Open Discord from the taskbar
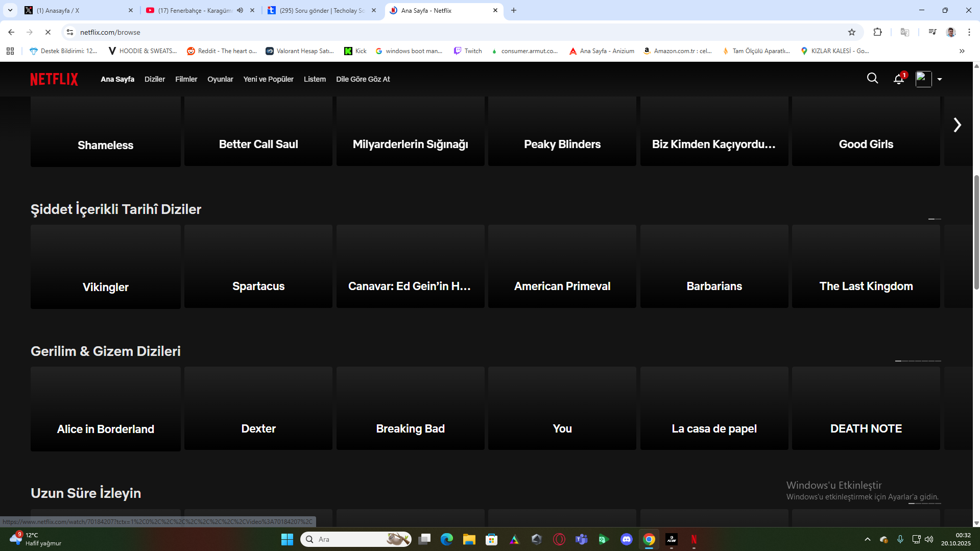Image resolution: width=980 pixels, height=551 pixels. [x=627, y=539]
